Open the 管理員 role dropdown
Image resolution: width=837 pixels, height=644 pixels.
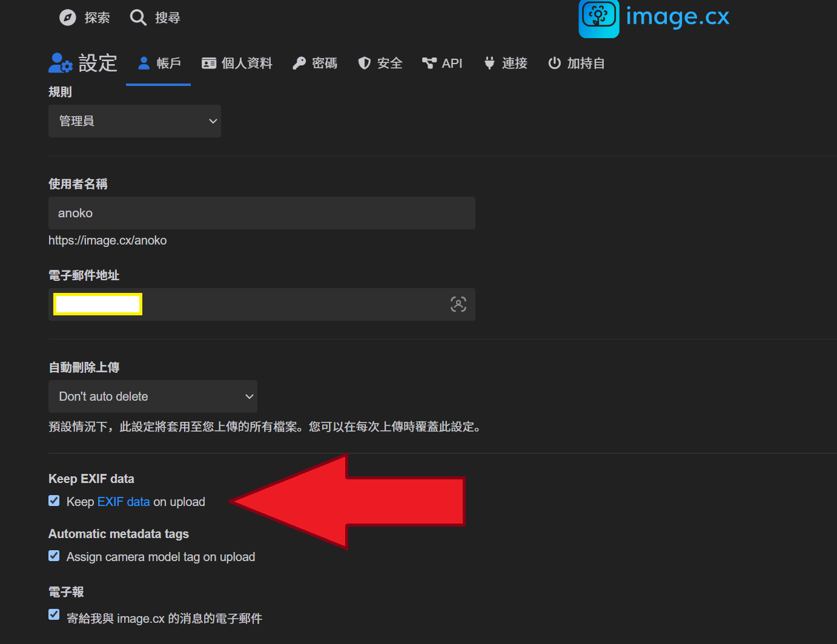coord(134,121)
